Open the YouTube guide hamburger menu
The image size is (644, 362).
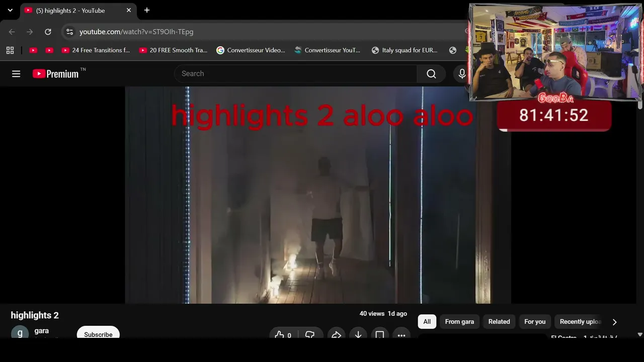pos(16,74)
